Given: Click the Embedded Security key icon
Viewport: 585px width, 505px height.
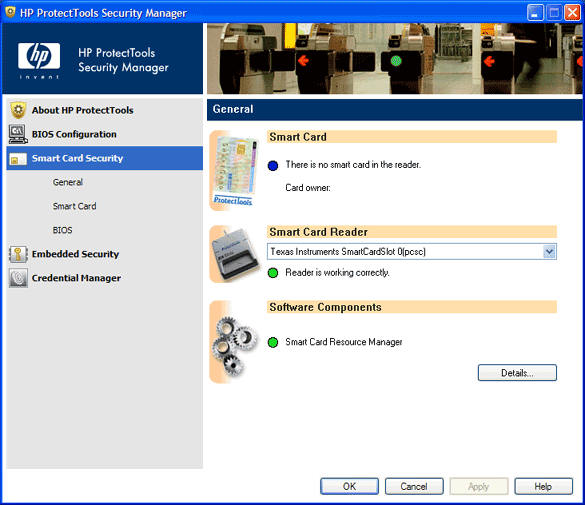Looking at the screenshot, I should point(18,254).
